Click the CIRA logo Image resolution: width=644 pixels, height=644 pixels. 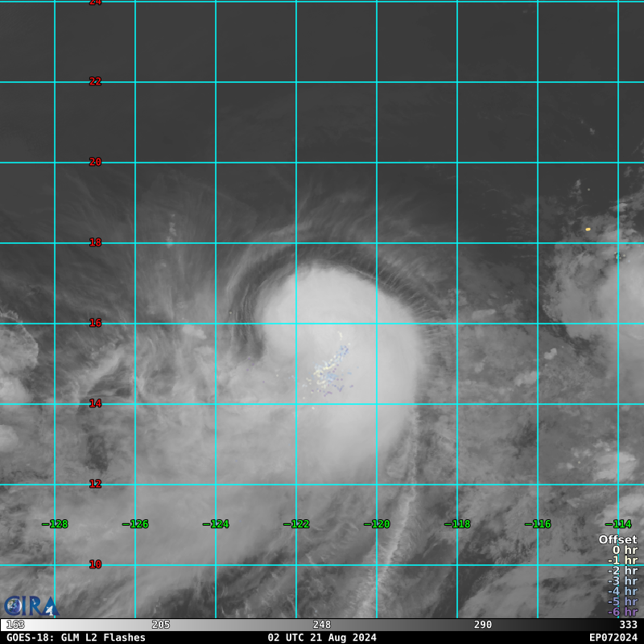click(31, 606)
